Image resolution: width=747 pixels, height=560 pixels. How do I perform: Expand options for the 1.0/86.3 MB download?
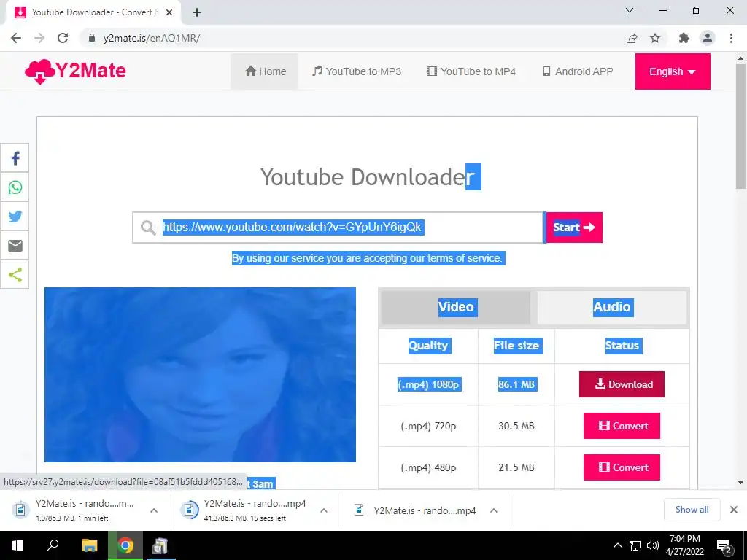pyautogui.click(x=154, y=510)
